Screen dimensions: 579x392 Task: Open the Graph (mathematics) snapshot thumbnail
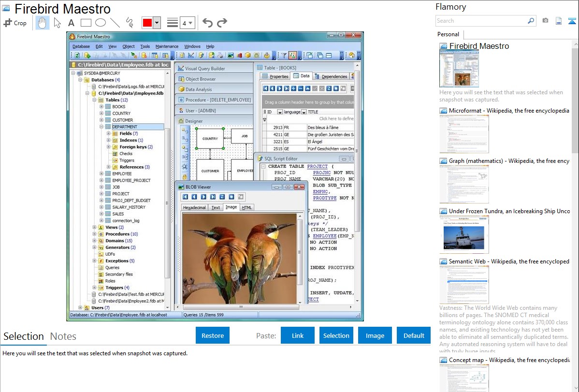tap(464, 184)
